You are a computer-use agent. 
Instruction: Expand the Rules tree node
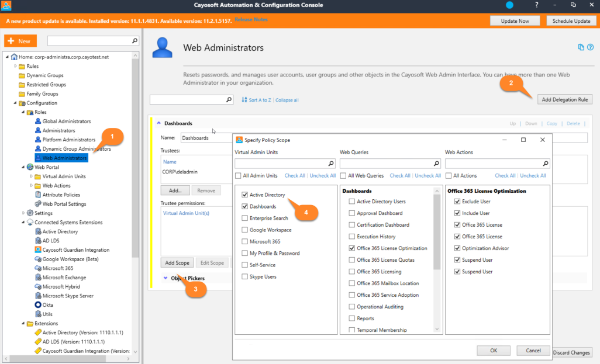[15, 66]
